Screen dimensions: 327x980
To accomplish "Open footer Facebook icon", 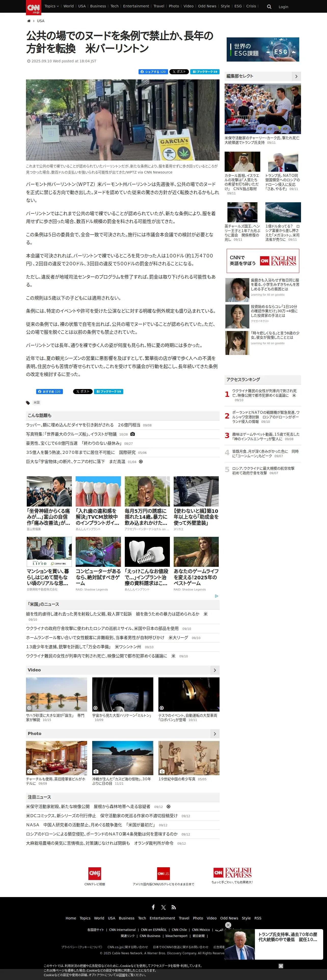I will click(x=153, y=907).
